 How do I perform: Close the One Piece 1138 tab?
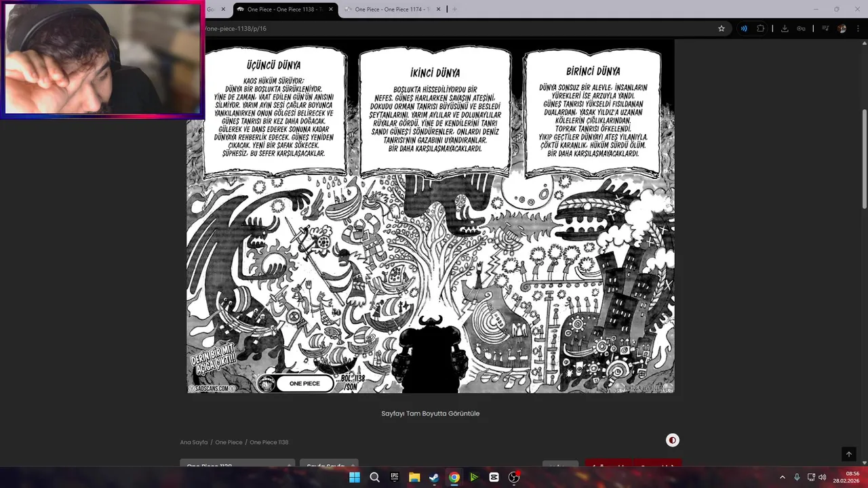tap(331, 9)
